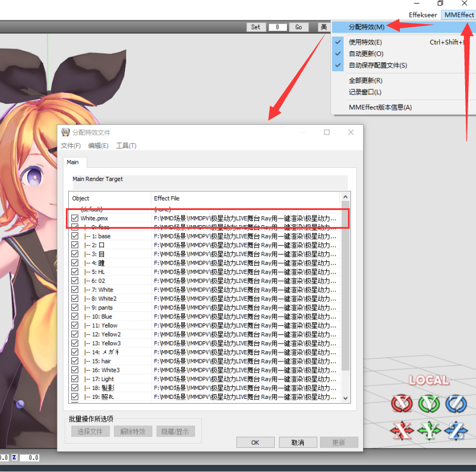The height and width of the screenshot is (472, 476).
Task: Open the 编辑(E) menu in dialog
Action: coord(98,146)
